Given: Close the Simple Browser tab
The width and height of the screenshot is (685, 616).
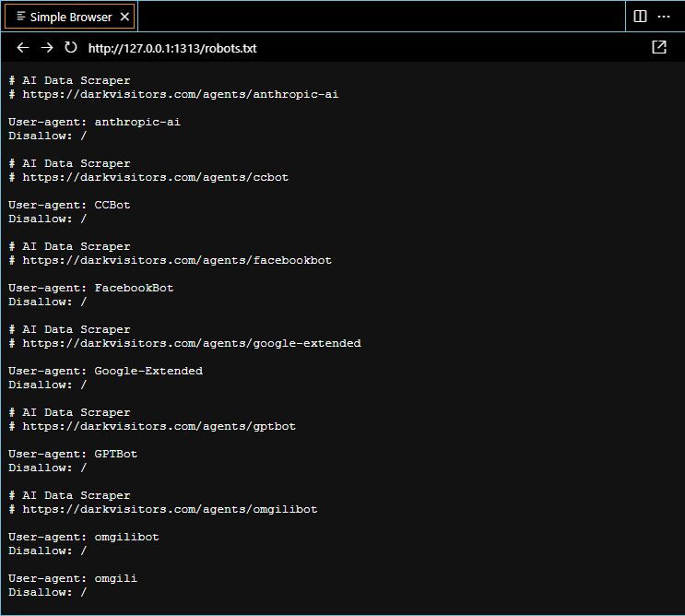Looking at the screenshot, I should coord(124,17).
